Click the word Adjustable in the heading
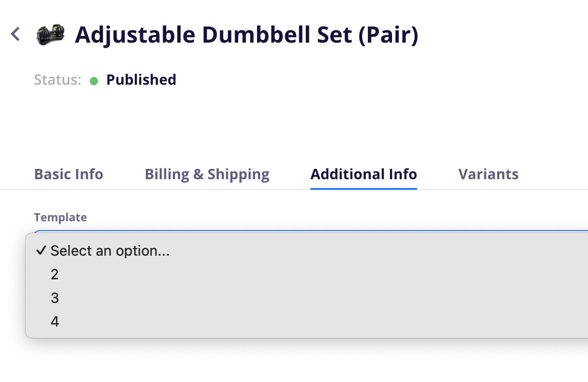The image size is (588, 382). (x=135, y=35)
